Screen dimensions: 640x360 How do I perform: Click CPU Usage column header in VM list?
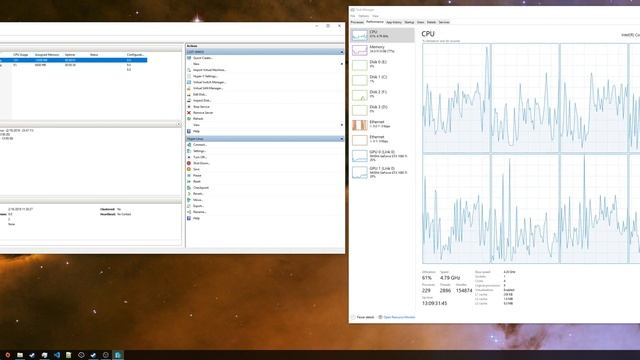tap(21, 55)
